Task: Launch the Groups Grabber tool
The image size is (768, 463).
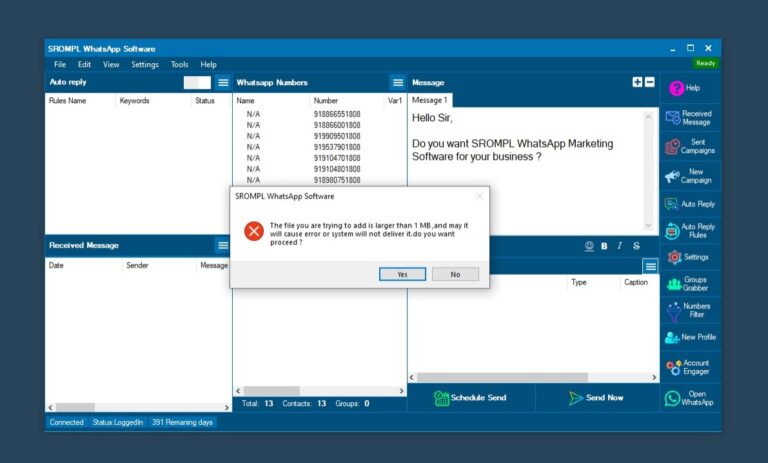Action: click(689, 284)
